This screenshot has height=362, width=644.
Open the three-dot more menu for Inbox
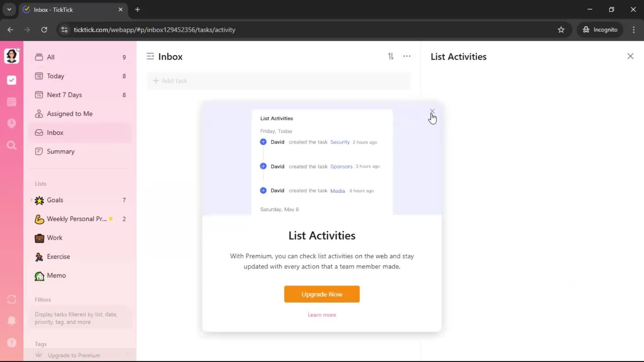407,56
